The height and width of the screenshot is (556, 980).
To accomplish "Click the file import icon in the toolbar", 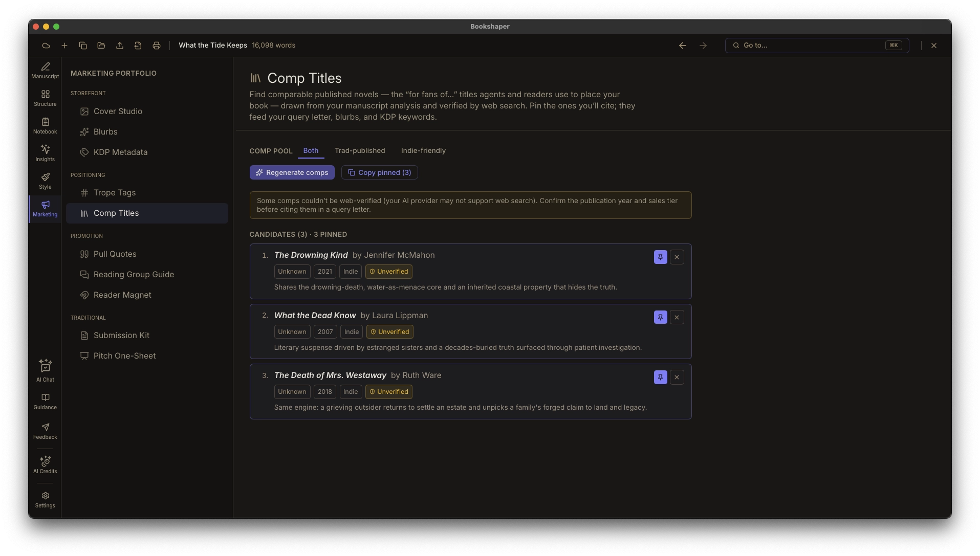I will coord(138,46).
